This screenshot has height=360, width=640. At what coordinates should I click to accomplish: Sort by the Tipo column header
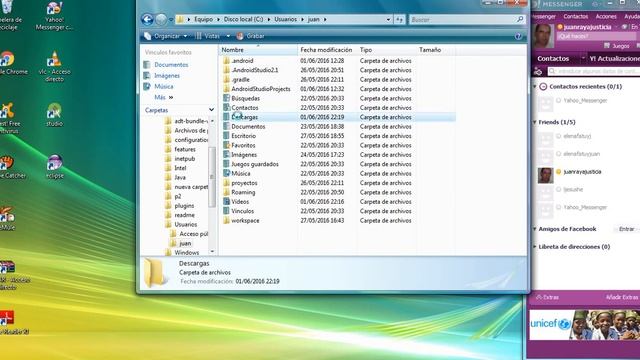point(386,50)
